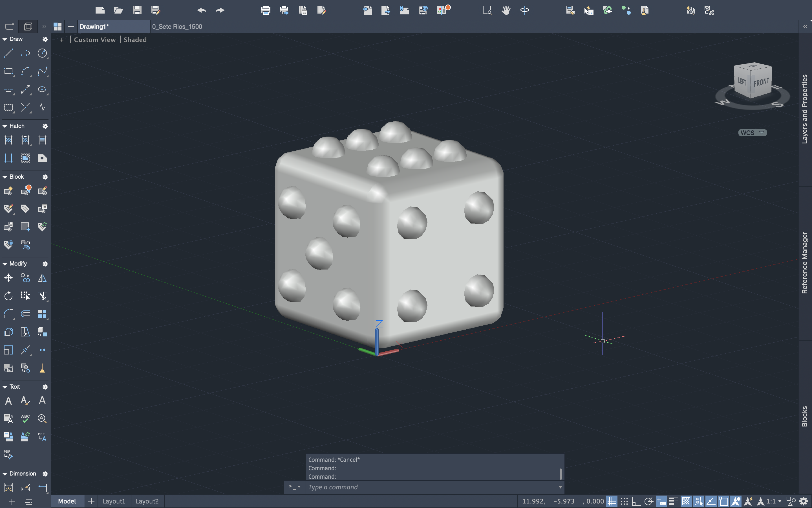This screenshot has height=508, width=812.
Task: Click the Shaded visual style label
Action: (135, 40)
